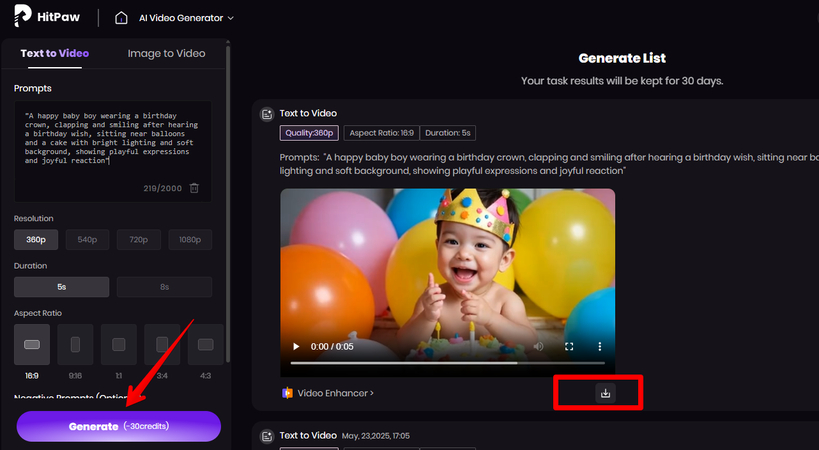Select 360p resolution
The height and width of the screenshot is (450, 819).
tap(36, 240)
